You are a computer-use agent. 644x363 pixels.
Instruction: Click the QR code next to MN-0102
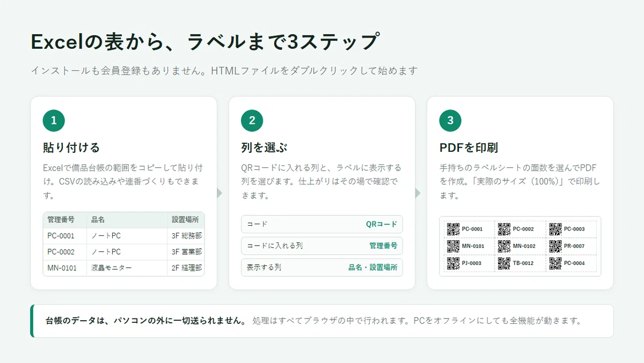pos(504,246)
